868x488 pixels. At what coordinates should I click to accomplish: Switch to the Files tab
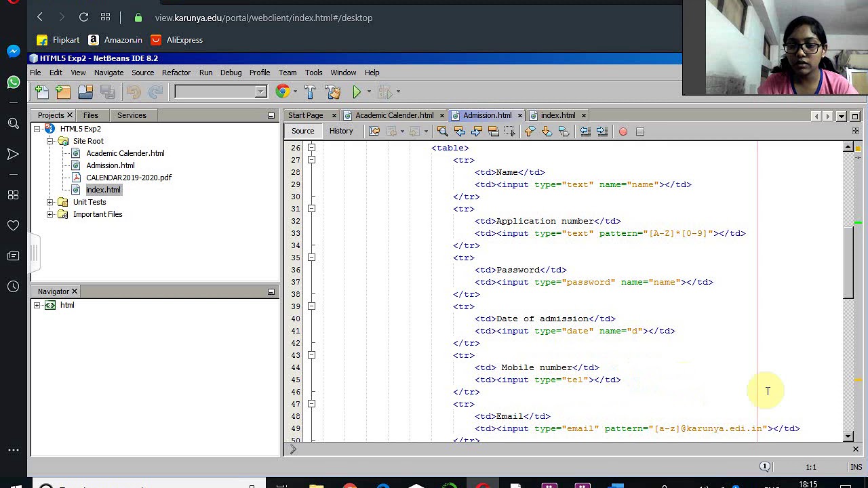click(90, 115)
